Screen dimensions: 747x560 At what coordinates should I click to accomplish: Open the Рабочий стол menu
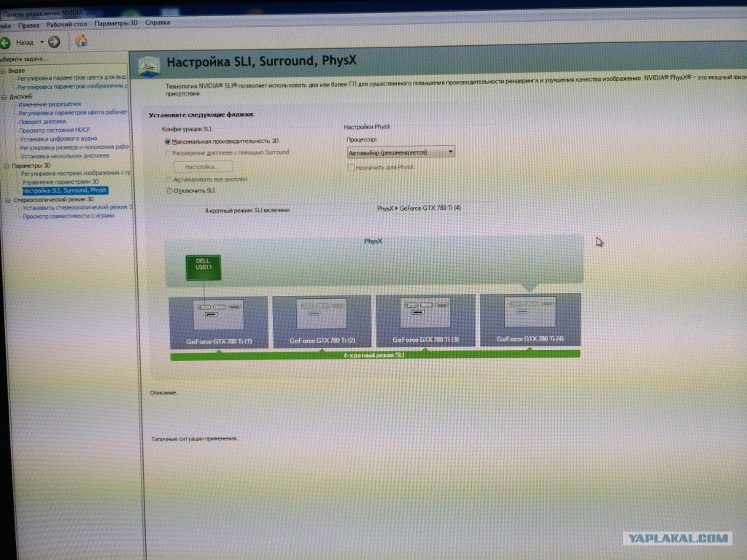pyautogui.click(x=66, y=24)
